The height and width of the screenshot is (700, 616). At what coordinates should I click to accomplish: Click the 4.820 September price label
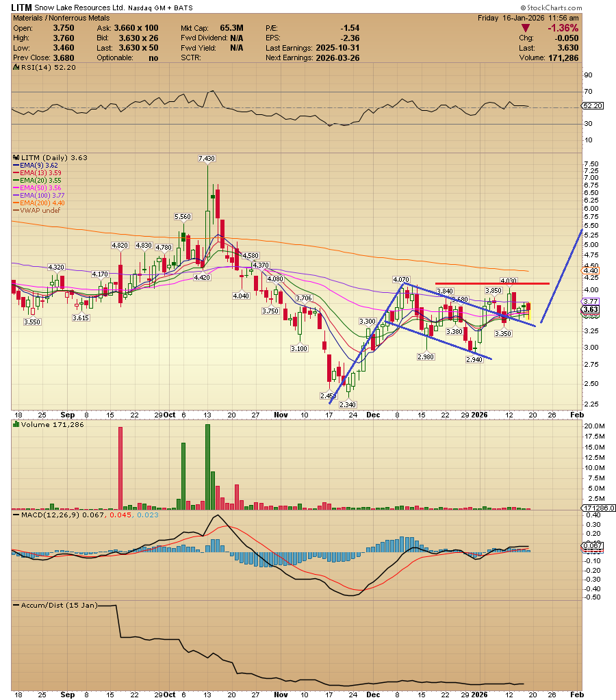(x=120, y=246)
